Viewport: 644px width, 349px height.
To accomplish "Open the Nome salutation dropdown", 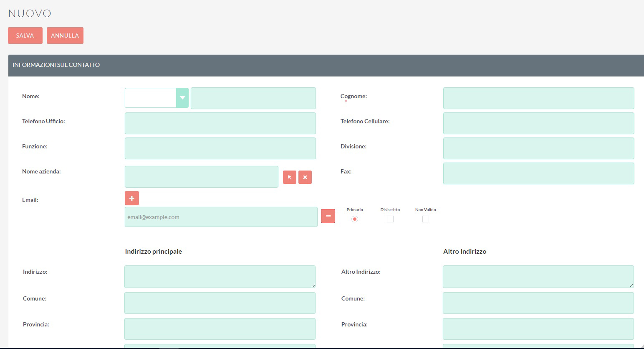I will (157, 98).
